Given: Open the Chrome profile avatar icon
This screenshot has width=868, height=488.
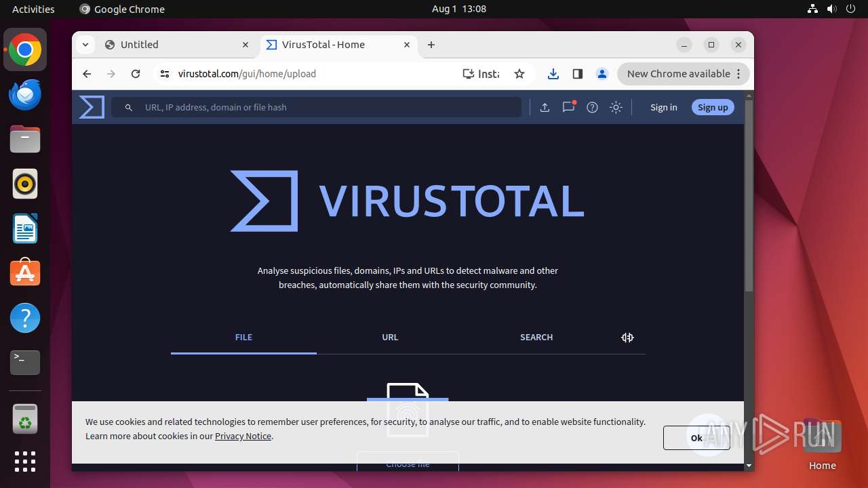Looking at the screenshot, I should (x=602, y=74).
